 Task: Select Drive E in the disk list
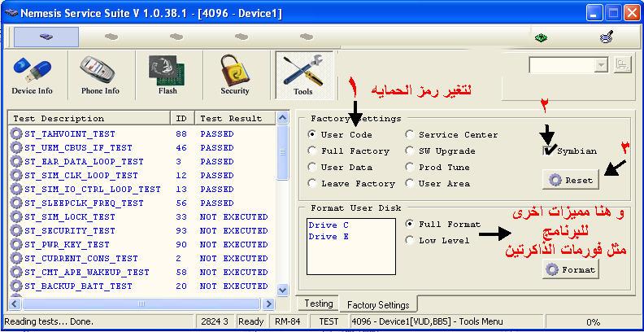[329, 237]
